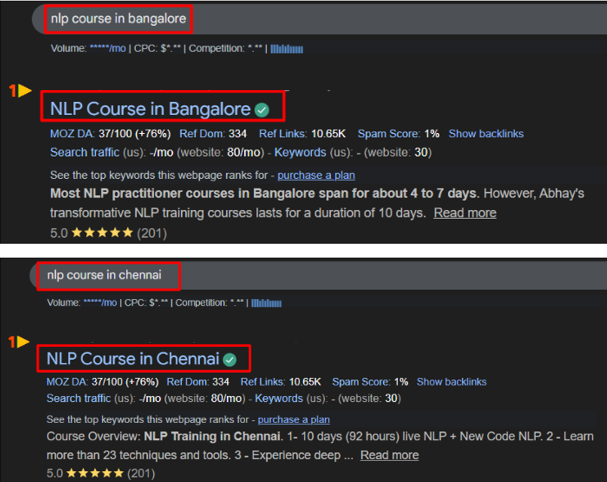The image size is (607, 482).
Task: Expand 'Read more' in the Bangalore snippet
Action: (464, 213)
